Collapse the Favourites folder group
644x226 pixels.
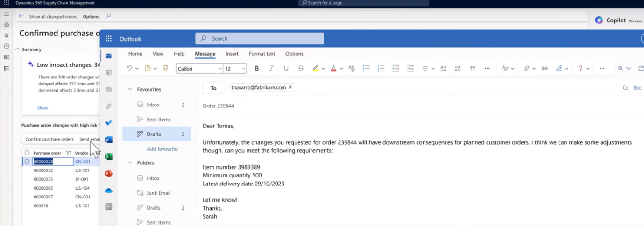(x=130, y=89)
